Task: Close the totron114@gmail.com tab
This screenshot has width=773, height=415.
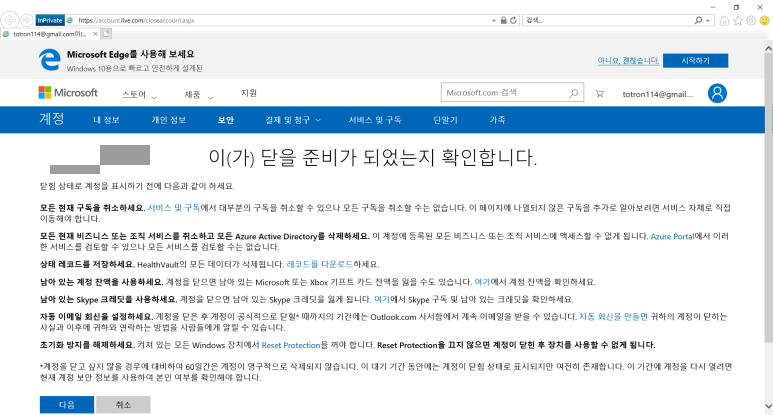Action: pyautogui.click(x=95, y=34)
